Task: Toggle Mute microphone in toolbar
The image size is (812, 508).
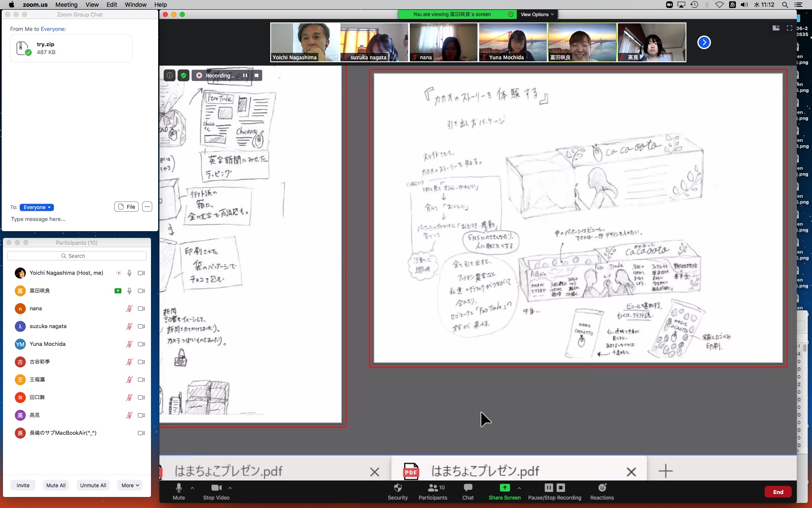Action: coord(179,488)
